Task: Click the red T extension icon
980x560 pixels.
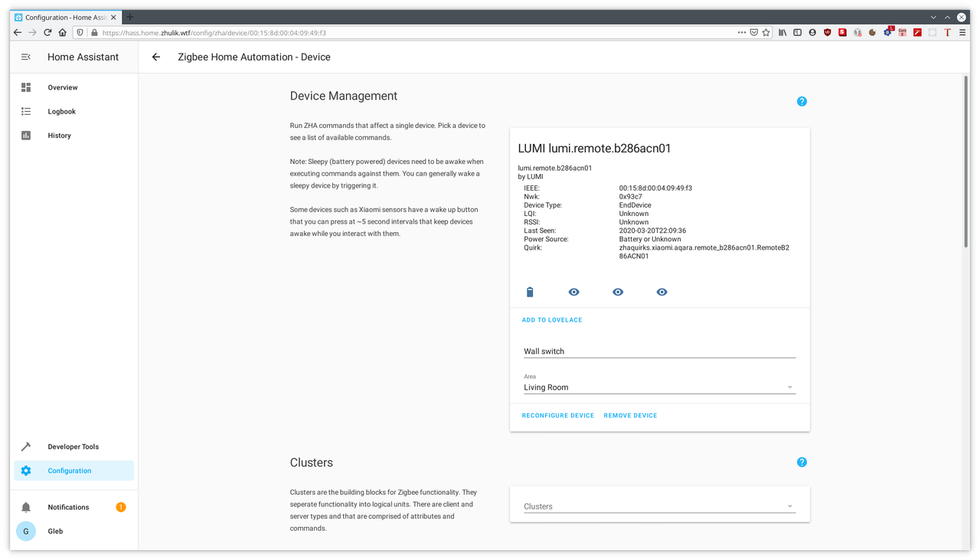Action: pos(947,33)
